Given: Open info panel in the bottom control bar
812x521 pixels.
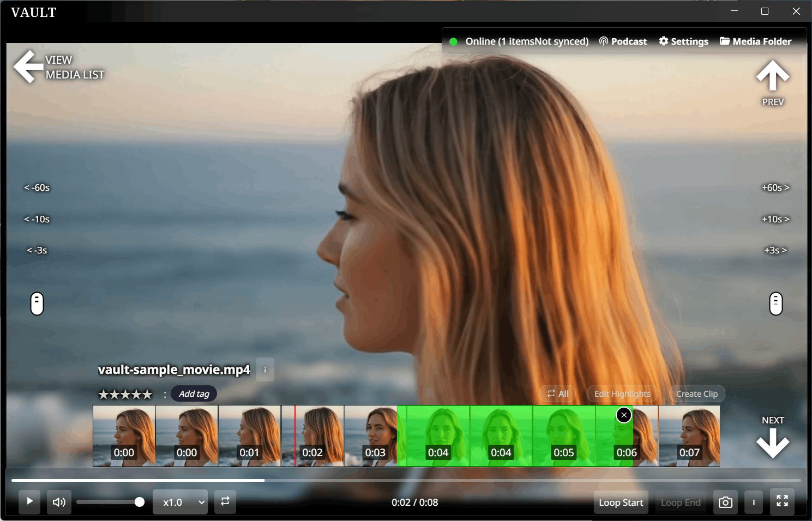Looking at the screenshot, I should 754,502.
